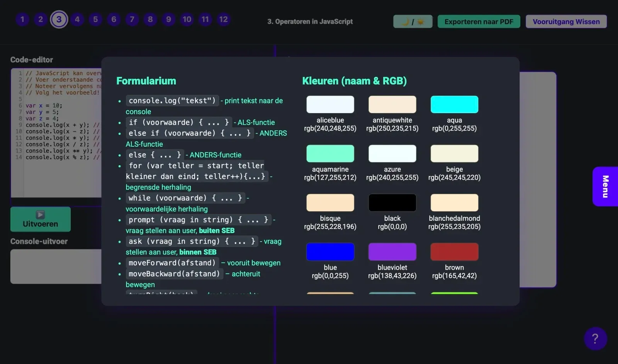The image size is (618, 364).
Task: Open step 10
Action: [187, 19]
